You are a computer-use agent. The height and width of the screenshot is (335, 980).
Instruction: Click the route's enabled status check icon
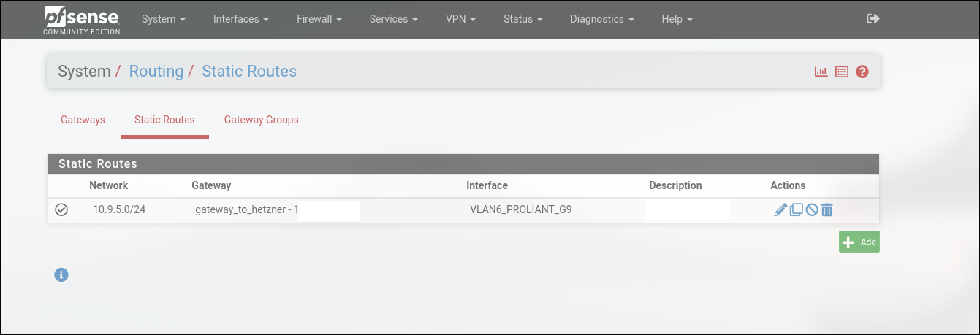click(x=61, y=210)
